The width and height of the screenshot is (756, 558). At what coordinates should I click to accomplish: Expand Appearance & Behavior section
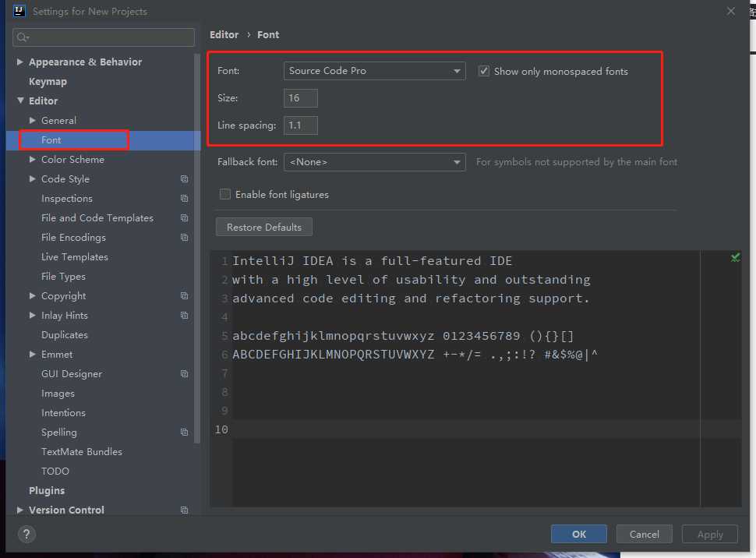click(19, 62)
